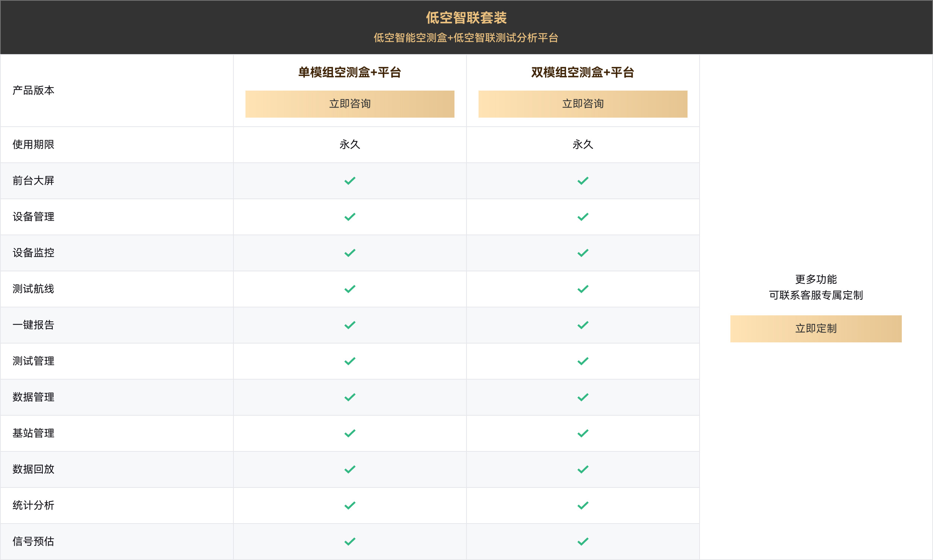Select the 双模组空测盒+平台 column heading
The image size is (933, 560).
[583, 72]
